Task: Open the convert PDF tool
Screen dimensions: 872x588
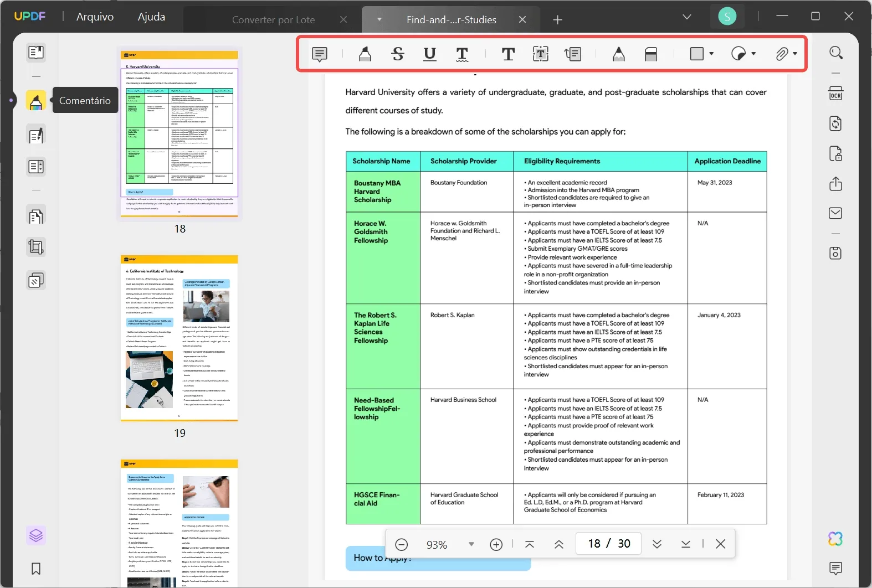Action: click(x=836, y=123)
